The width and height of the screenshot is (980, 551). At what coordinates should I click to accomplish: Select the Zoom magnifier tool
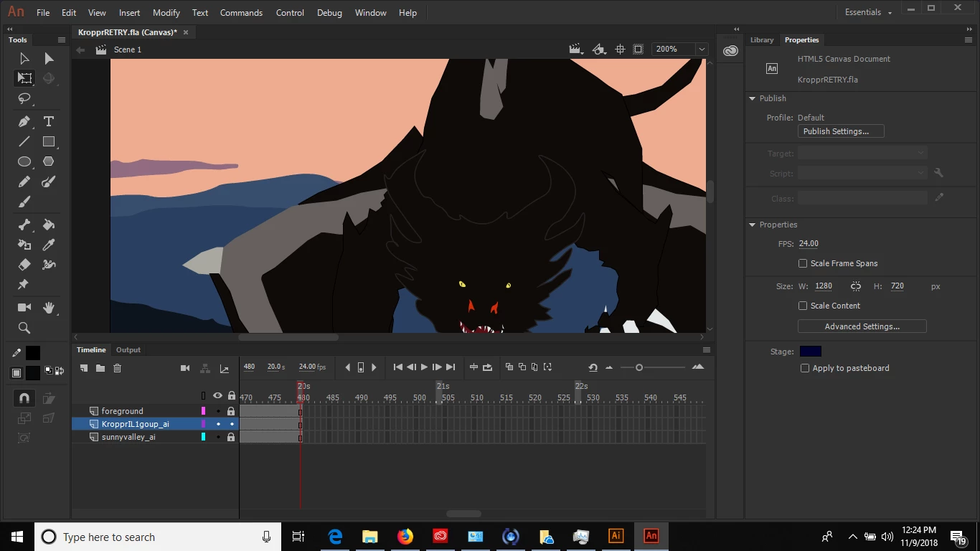24,328
